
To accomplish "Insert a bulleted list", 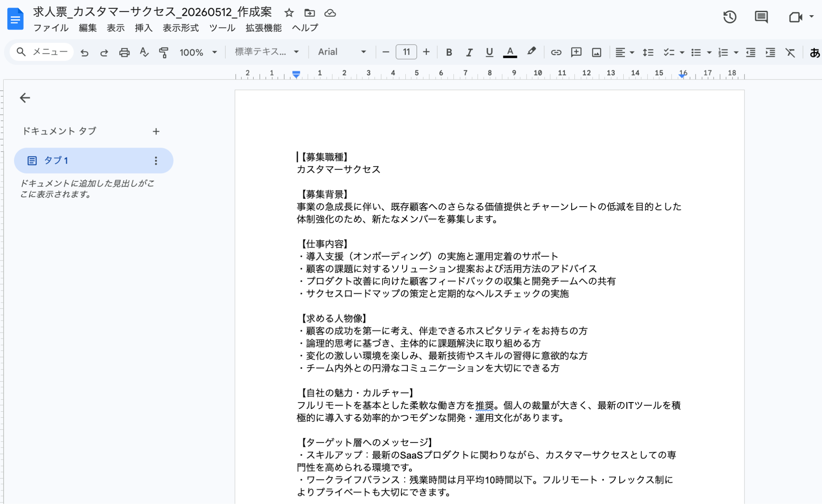I will click(696, 52).
